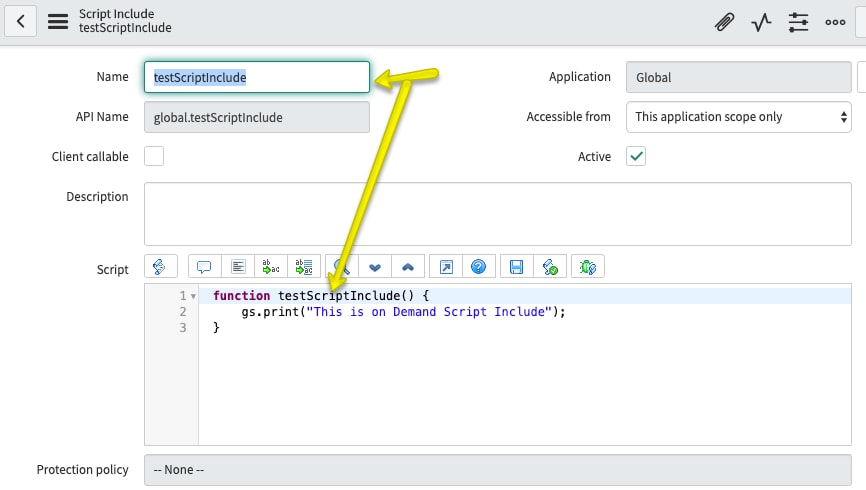Viewport: 866px width, 490px height.
Task: Click the replace icon in script toolbar
Action: coord(271,267)
